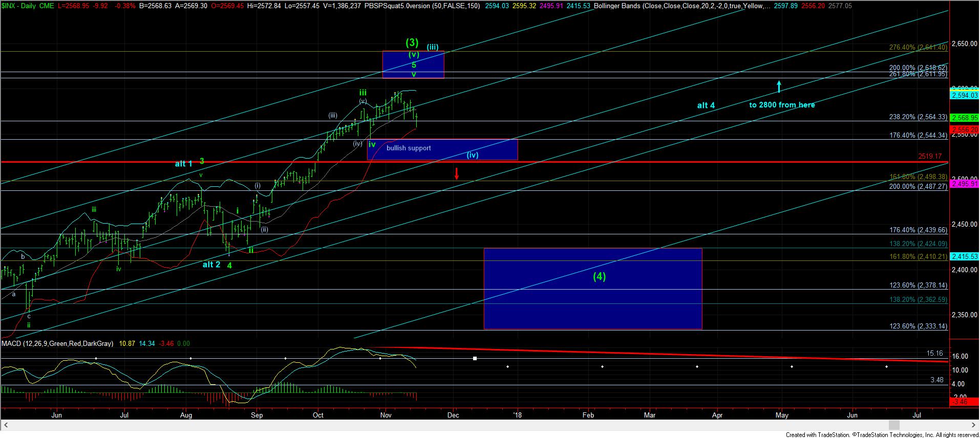980x438 pixels.
Task: Select the "bullish support" blue box
Action: pos(442,149)
